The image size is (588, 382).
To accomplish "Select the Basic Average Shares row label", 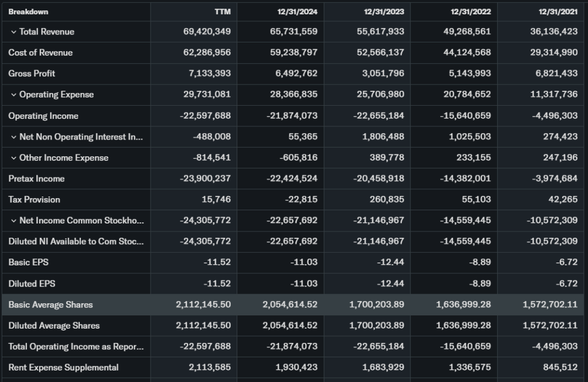I will [x=51, y=304].
